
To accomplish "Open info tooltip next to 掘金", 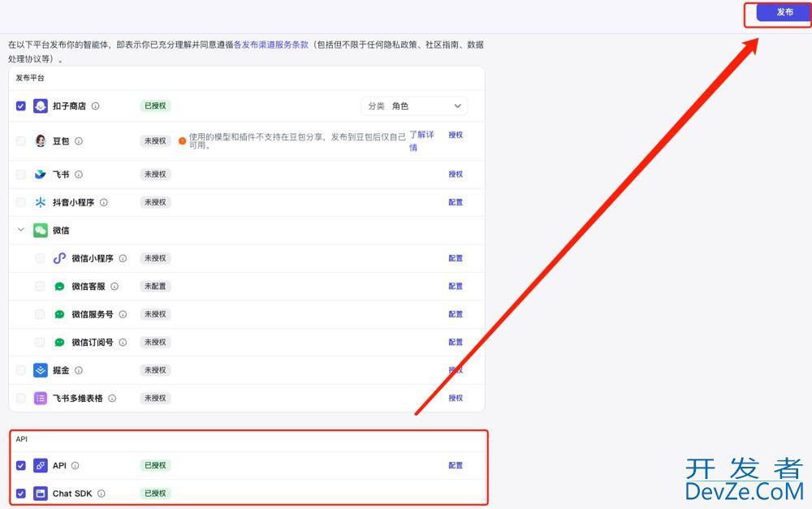I will (x=79, y=370).
